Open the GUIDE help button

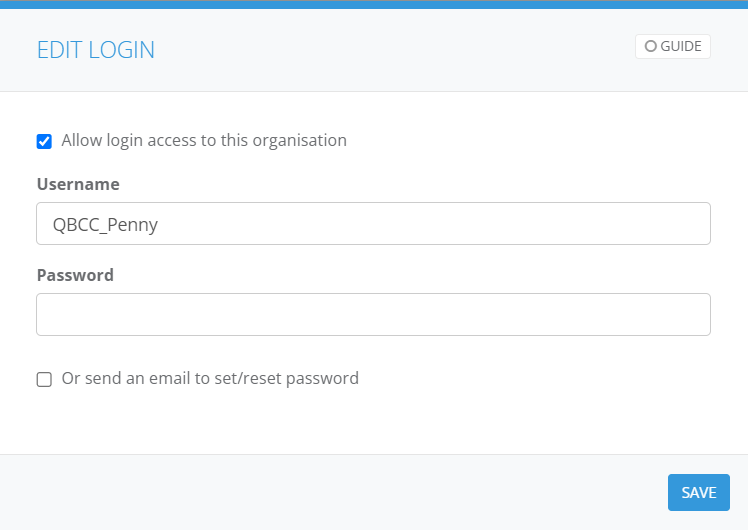coord(672,46)
